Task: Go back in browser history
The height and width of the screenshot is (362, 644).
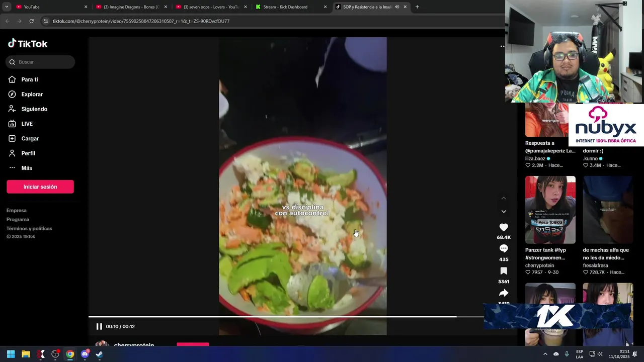Action: (7, 21)
